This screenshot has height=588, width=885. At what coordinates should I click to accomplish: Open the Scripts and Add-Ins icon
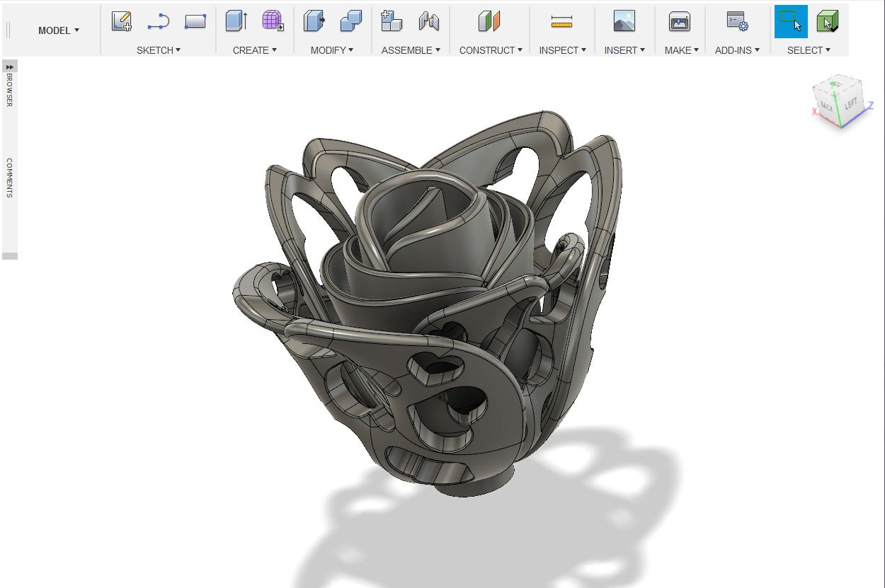(737, 21)
